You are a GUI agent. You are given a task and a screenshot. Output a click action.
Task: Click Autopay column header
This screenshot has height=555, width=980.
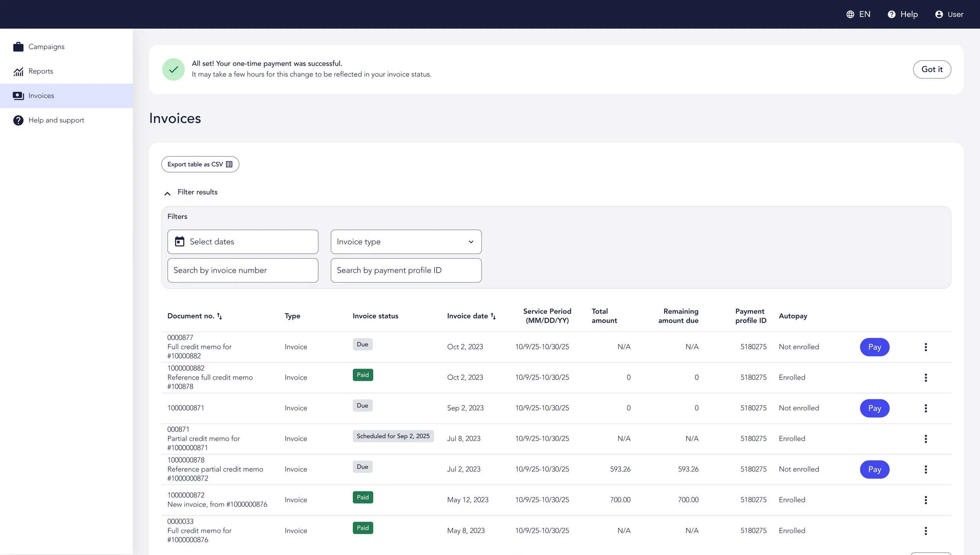[793, 316]
